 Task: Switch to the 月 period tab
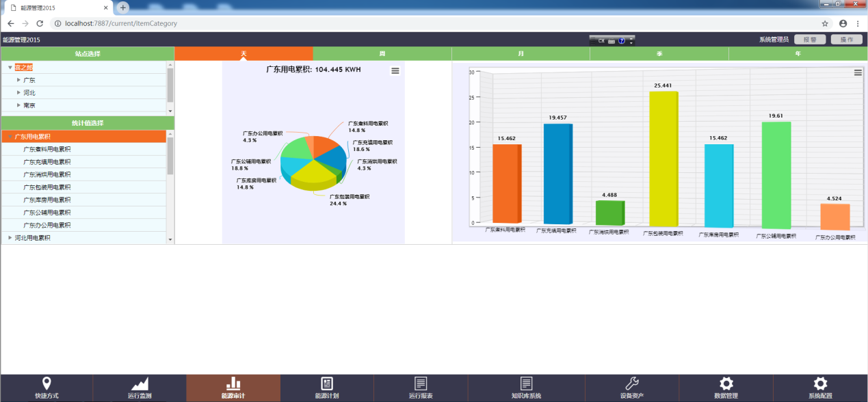pyautogui.click(x=521, y=53)
